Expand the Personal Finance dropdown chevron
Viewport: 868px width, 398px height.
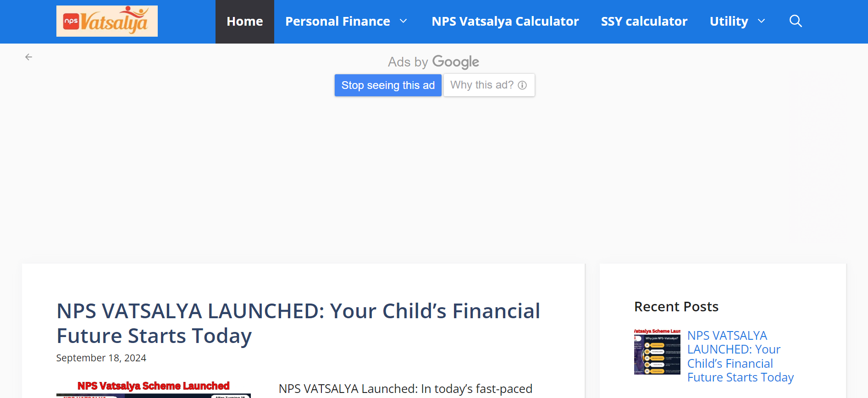tap(404, 21)
